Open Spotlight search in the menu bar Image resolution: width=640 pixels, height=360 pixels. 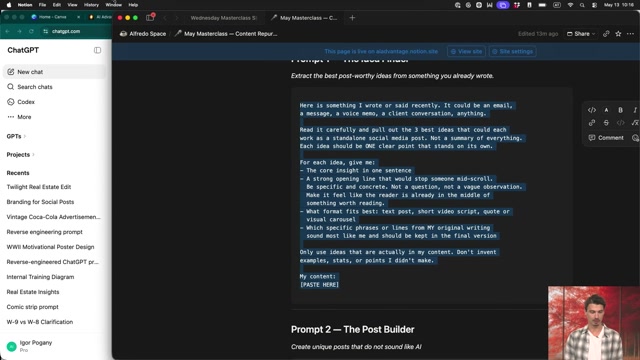[x=582, y=5]
